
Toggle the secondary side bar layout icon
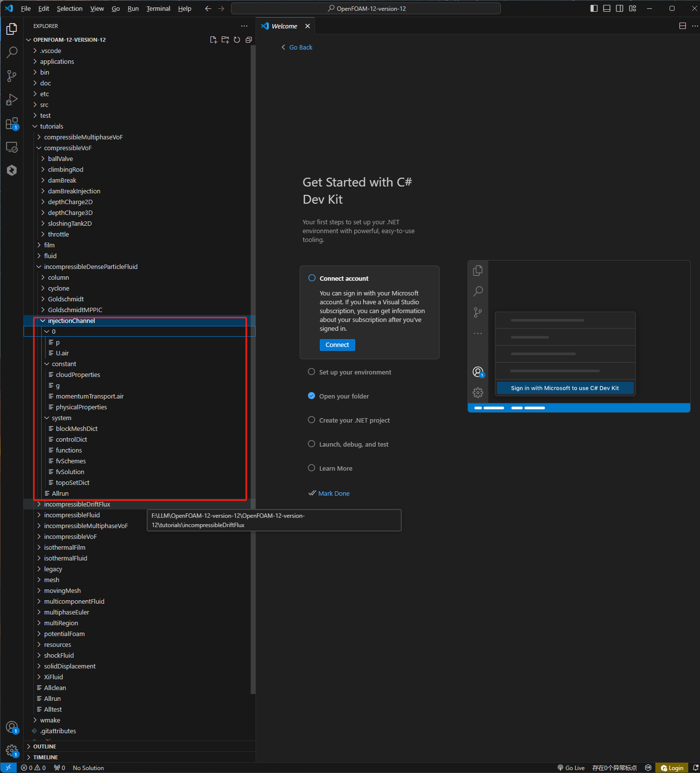click(x=620, y=8)
